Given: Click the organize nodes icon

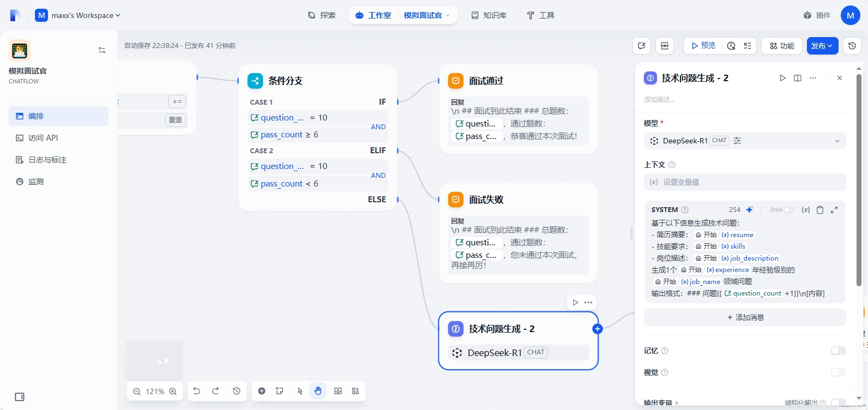Looking at the screenshot, I should pyautogui.click(x=355, y=391).
